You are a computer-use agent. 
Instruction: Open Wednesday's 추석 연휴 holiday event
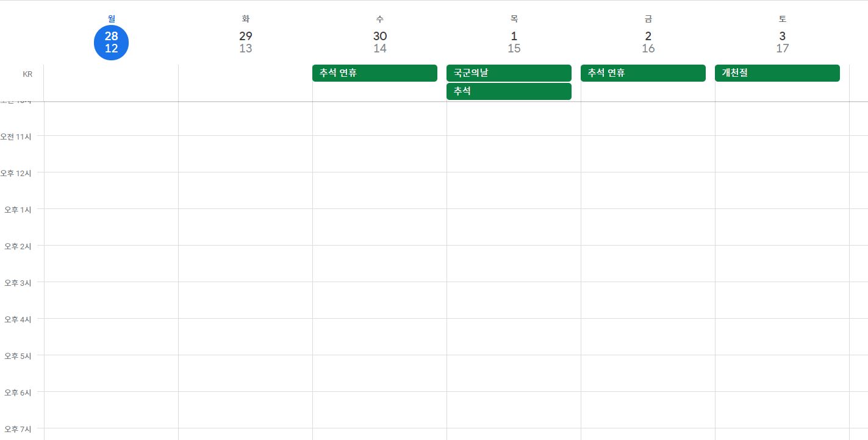(x=375, y=73)
